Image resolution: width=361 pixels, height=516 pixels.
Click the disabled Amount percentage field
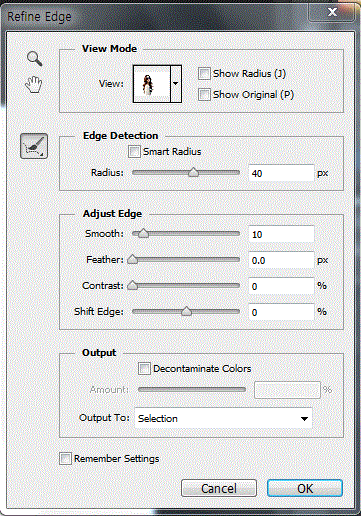(287, 390)
